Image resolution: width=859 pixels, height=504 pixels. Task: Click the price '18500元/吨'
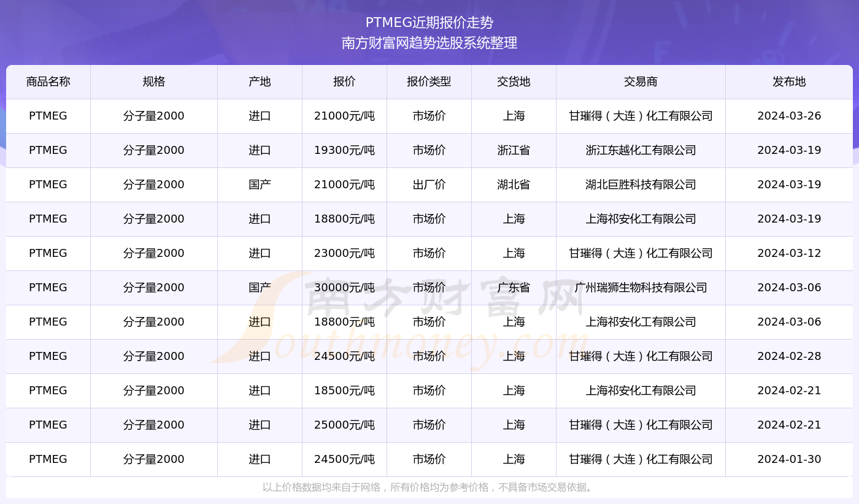(344, 391)
